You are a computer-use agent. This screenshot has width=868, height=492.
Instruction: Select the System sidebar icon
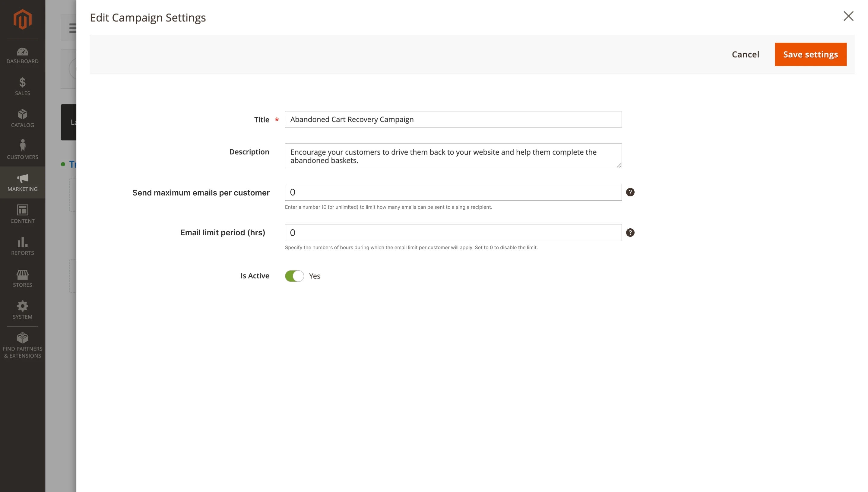(x=22, y=310)
